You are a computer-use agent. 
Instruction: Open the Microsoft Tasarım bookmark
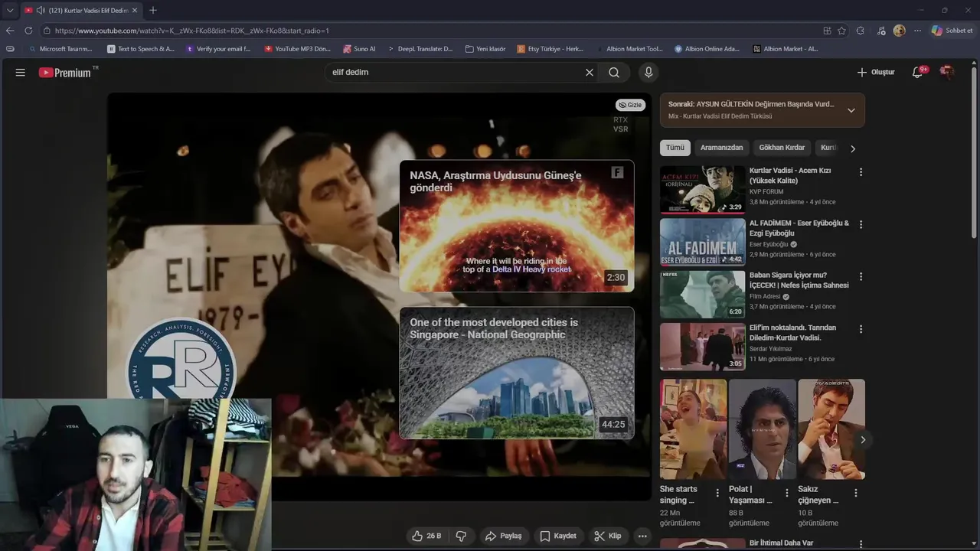click(59, 49)
